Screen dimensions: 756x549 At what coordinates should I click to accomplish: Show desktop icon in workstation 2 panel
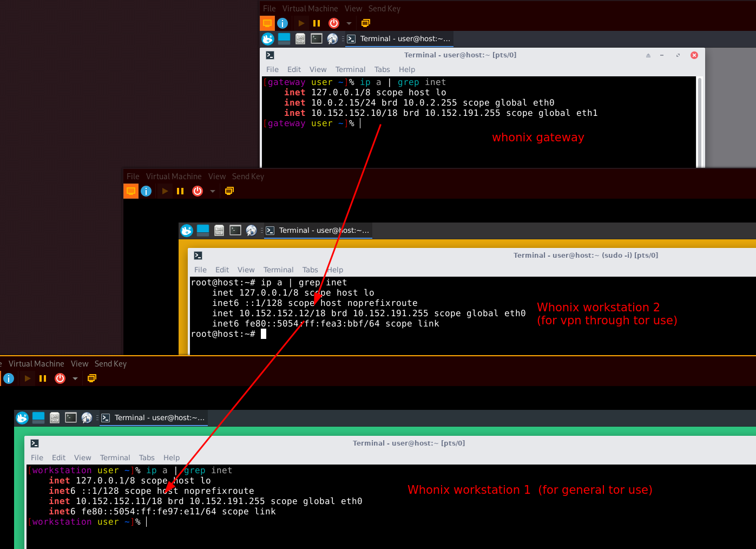203,231
